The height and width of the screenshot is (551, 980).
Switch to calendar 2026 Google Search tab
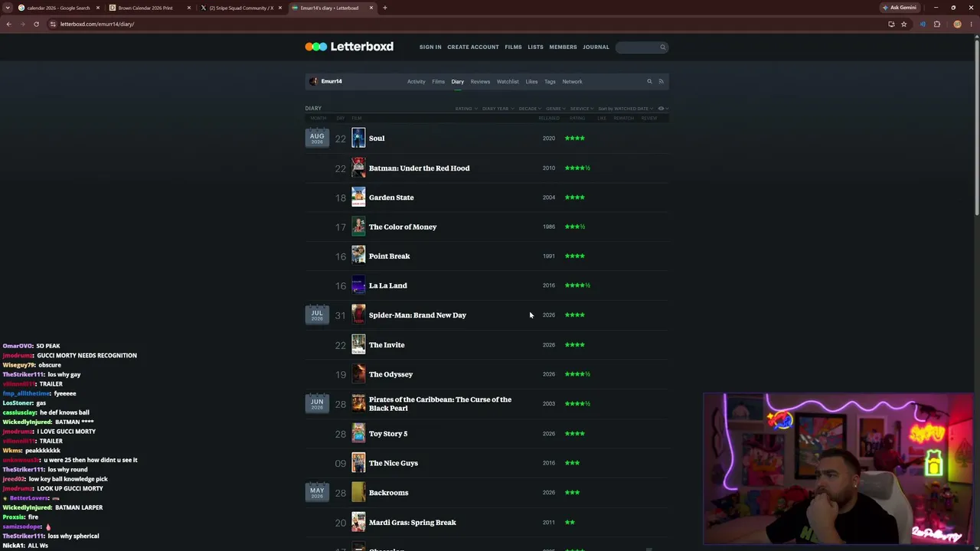click(x=60, y=8)
